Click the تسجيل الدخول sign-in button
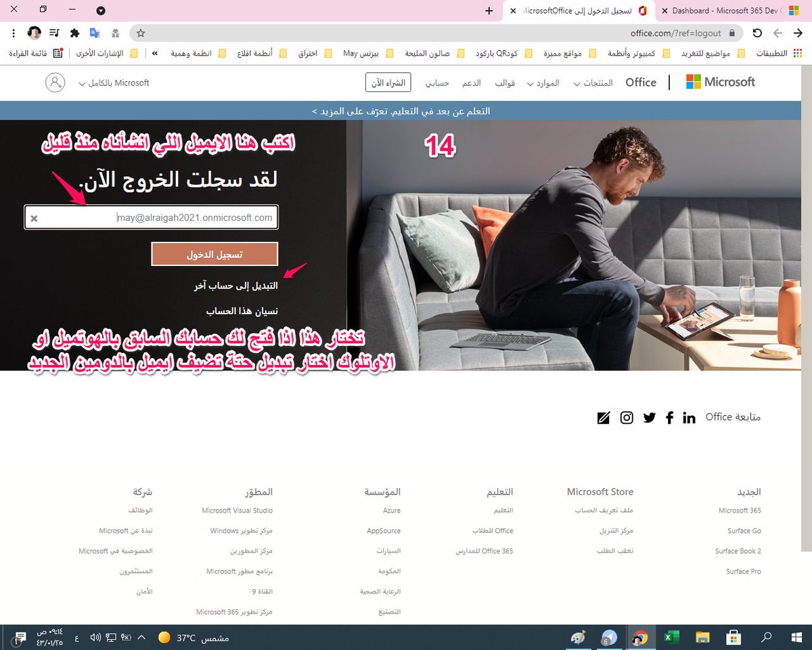812x650 pixels. pyautogui.click(x=215, y=255)
